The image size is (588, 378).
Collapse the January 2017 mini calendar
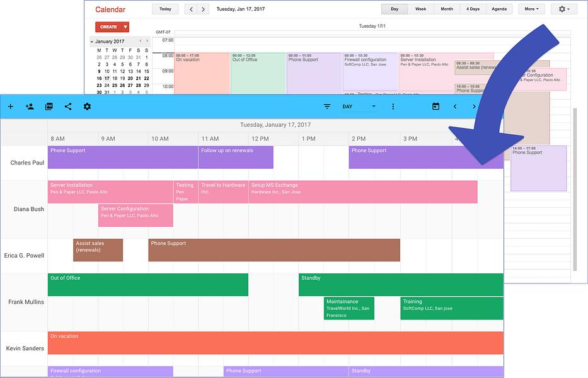(x=92, y=42)
